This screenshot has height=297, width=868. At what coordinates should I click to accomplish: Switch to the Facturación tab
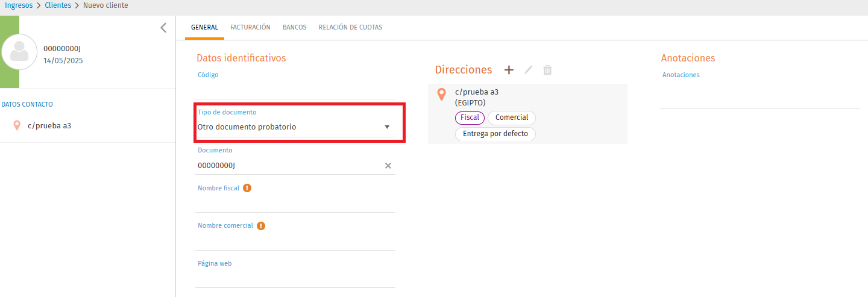[250, 27]
